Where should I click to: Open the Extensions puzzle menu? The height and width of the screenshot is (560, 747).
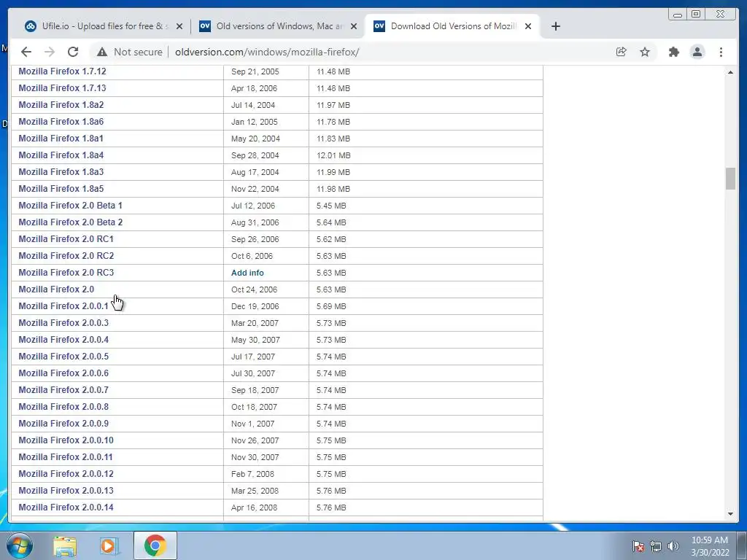point(673,52)
